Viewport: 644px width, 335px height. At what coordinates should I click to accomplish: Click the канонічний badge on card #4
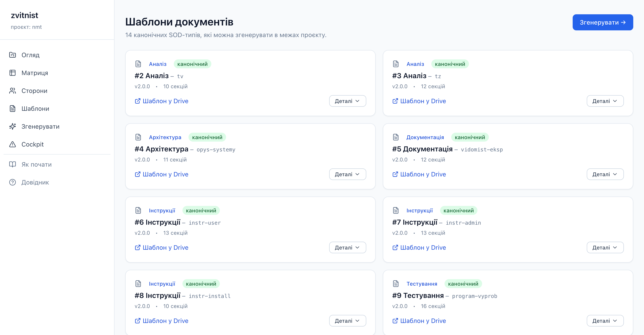point(207,137)
